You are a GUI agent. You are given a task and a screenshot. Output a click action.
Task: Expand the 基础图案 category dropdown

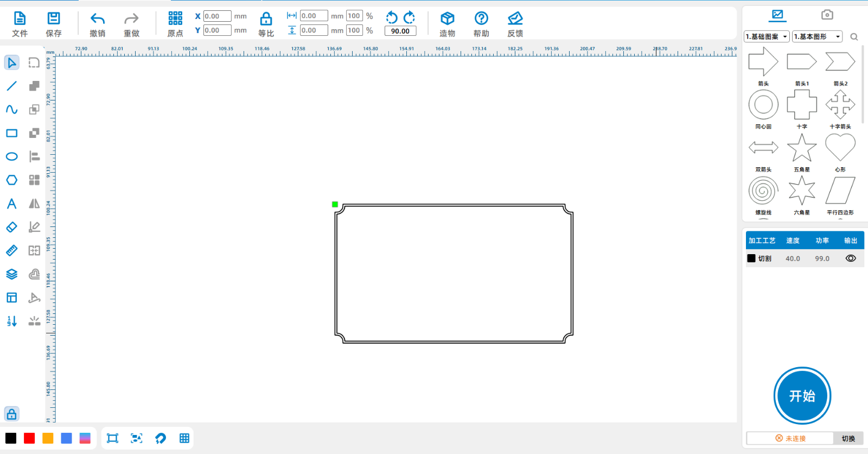pyautogui.click(x=767, y=37)
